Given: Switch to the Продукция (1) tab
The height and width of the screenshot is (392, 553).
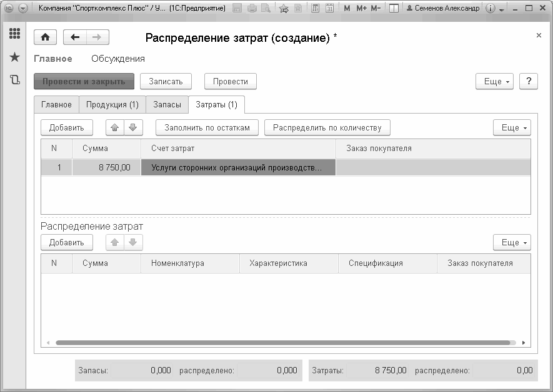Looking at the screenshot, I should (x=112, y=105).
